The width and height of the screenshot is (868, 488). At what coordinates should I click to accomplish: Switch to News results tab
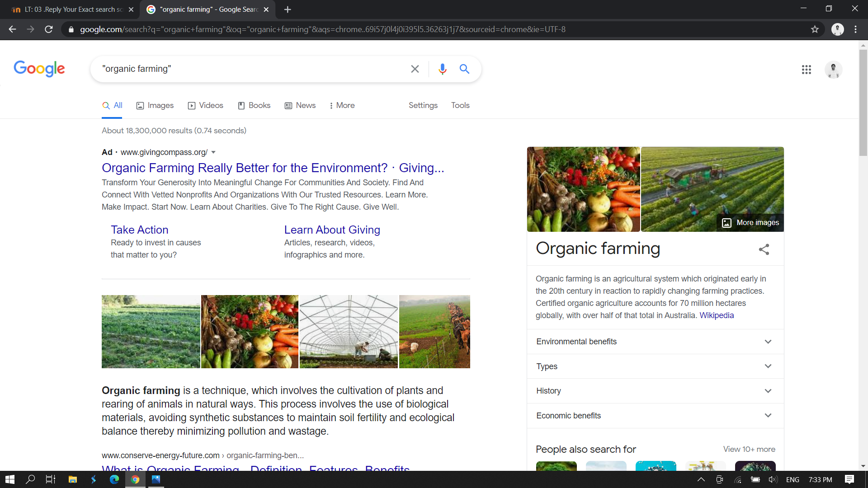(300, 105)
